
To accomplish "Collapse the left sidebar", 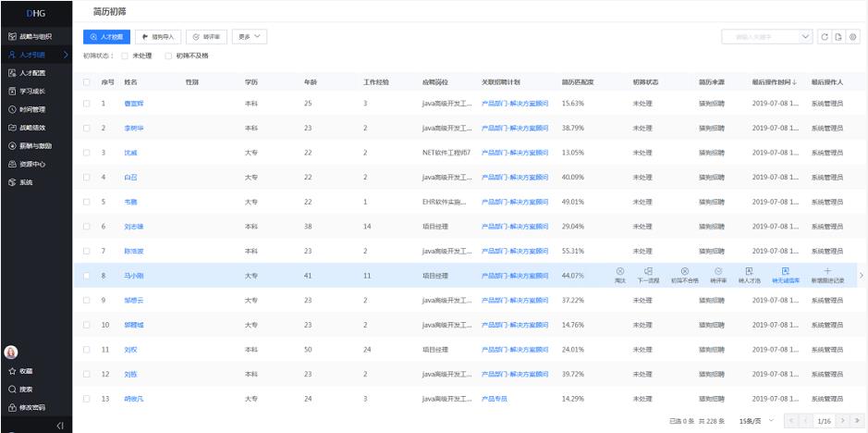I will pyautogui.click(x=61, y=425).
